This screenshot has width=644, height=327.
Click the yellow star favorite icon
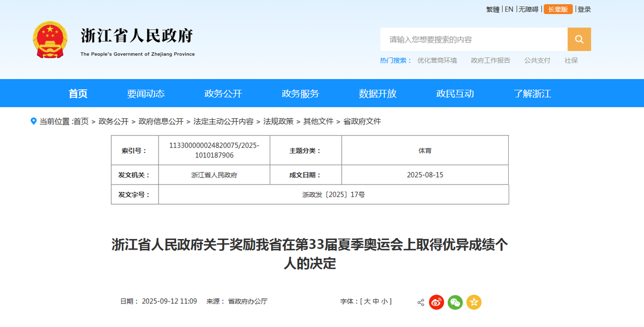pyautogui.click(x=474, y=302)
